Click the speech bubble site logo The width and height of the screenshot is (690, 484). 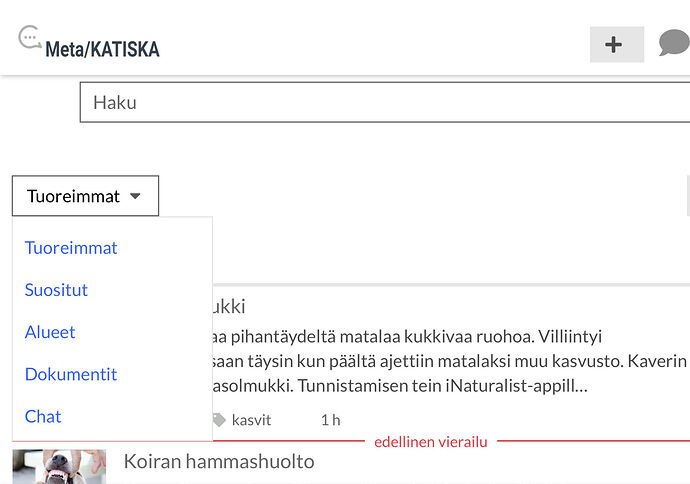30,39
